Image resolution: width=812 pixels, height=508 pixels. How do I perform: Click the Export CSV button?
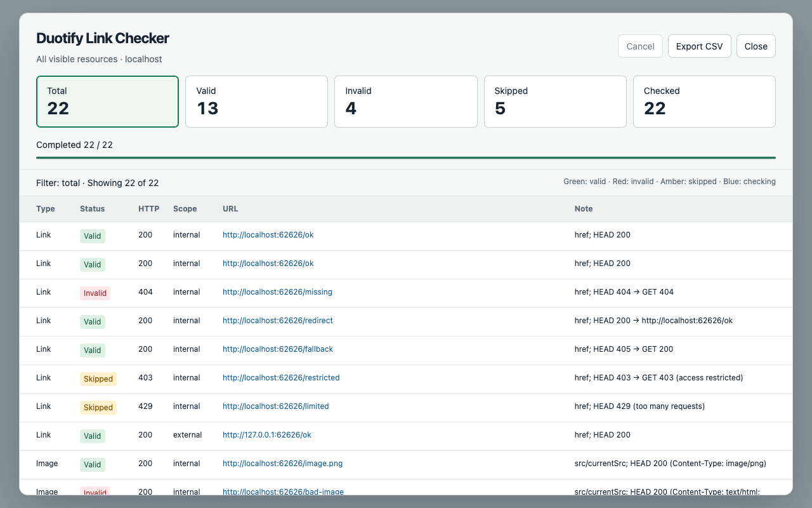click(699, 46)
